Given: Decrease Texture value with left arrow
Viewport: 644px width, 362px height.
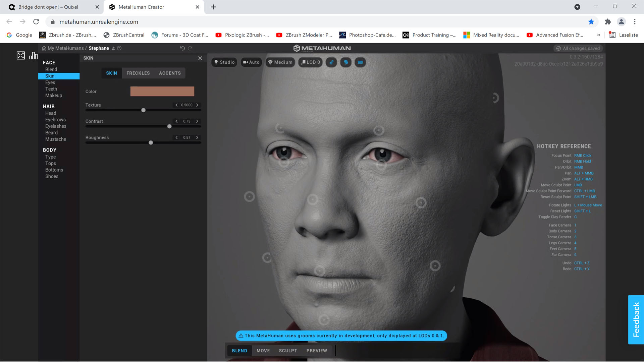Looking at the screenshot, I should 176,105.
